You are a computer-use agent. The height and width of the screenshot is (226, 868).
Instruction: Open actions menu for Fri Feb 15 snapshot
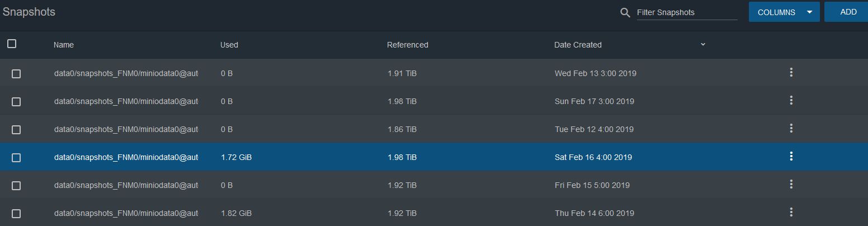point(791,185)
